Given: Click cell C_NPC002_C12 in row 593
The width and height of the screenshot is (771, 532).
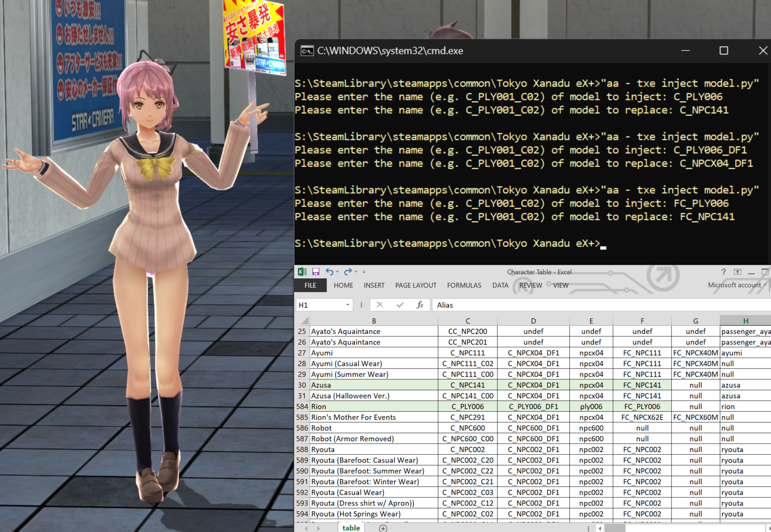Looking at the screenshot, I should click(468, 503).
